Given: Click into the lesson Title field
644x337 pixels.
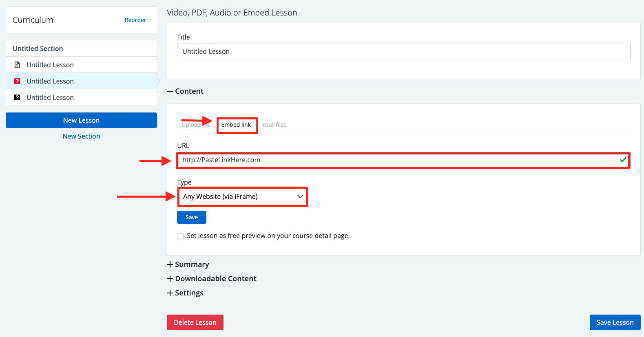Looking at the screenshot, I should pyautogui.click(x=403, y=51).
